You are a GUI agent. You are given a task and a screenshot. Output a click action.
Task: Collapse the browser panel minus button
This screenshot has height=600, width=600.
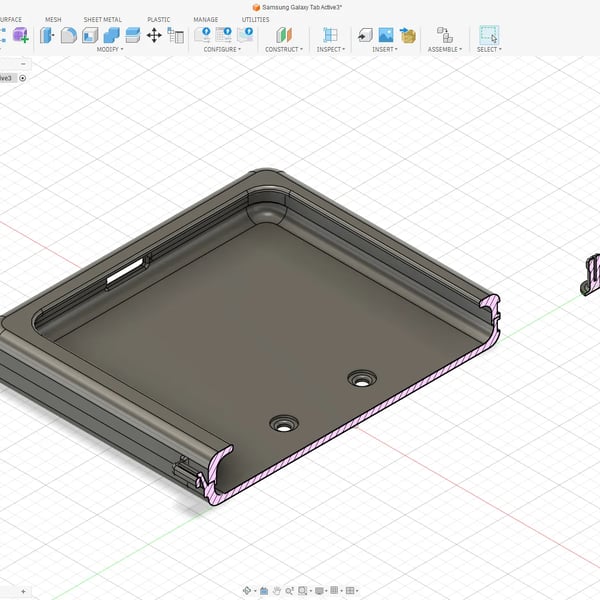coord(23,64)
